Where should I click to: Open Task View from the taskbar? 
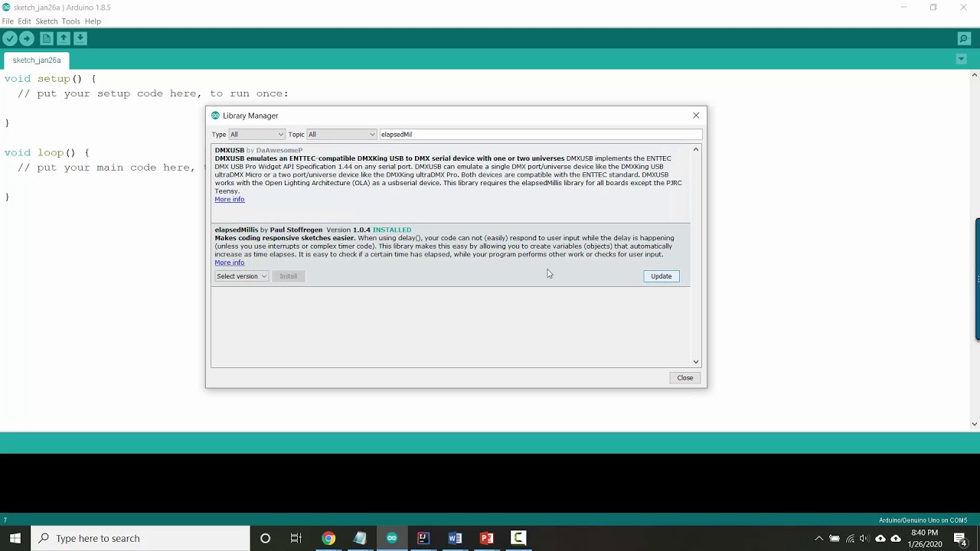296,538
